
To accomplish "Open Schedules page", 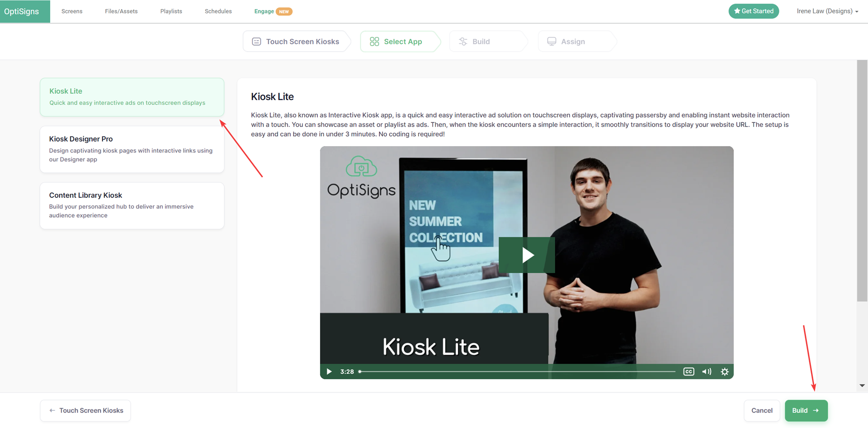I will pyautogui.click(x=218, y=11).
